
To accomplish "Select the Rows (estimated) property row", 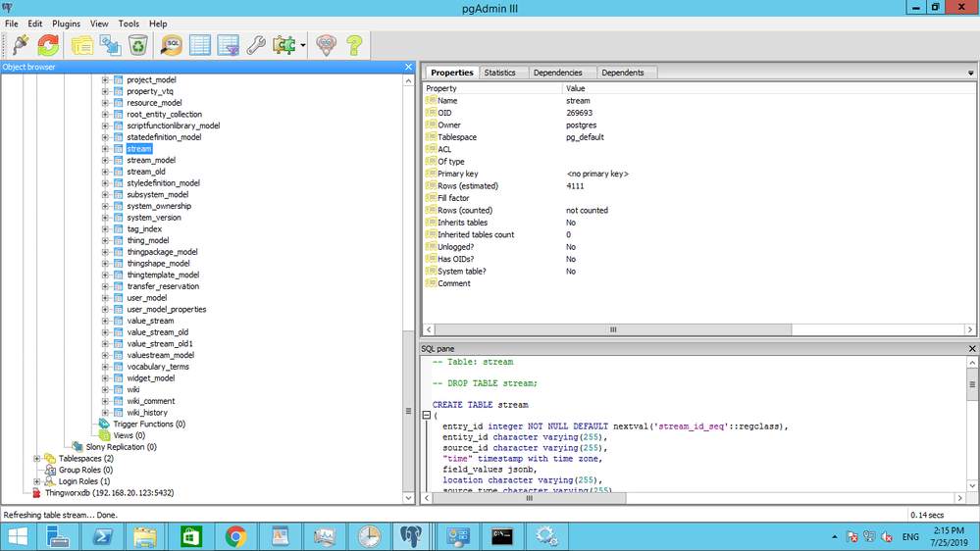I will [698, 186].
